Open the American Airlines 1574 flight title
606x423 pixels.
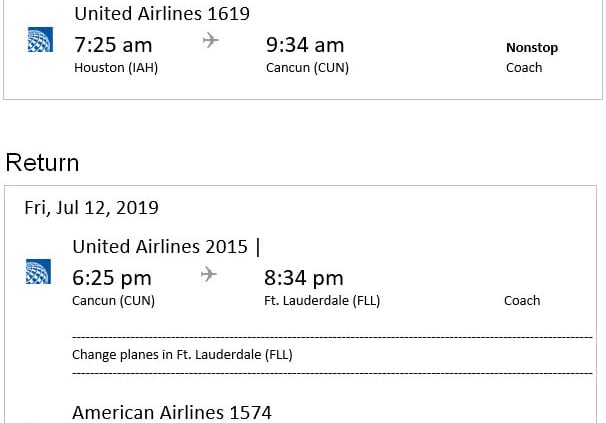click(171, 412)
